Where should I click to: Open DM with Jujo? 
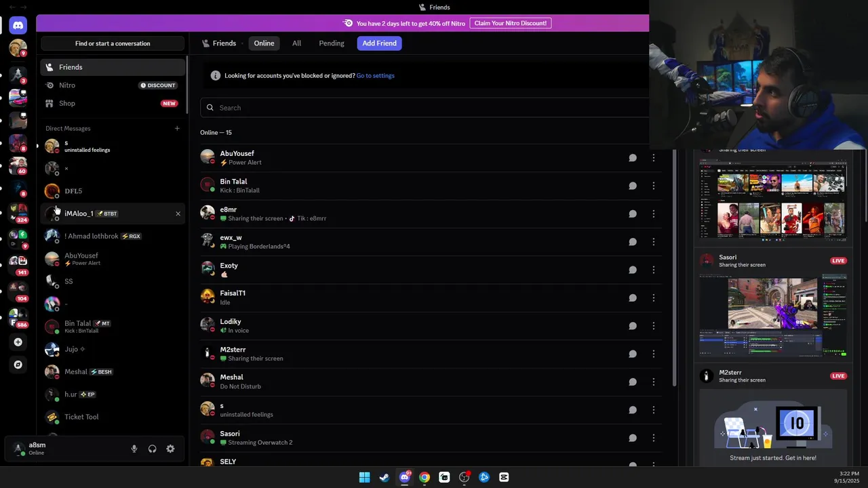tap(113, 349)
